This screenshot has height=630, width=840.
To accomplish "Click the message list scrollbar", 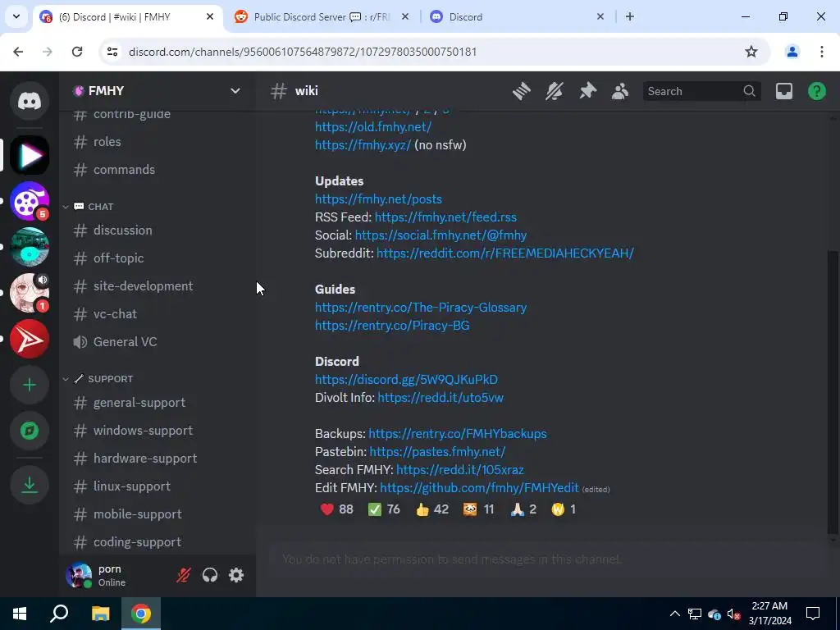I will 832,392.
